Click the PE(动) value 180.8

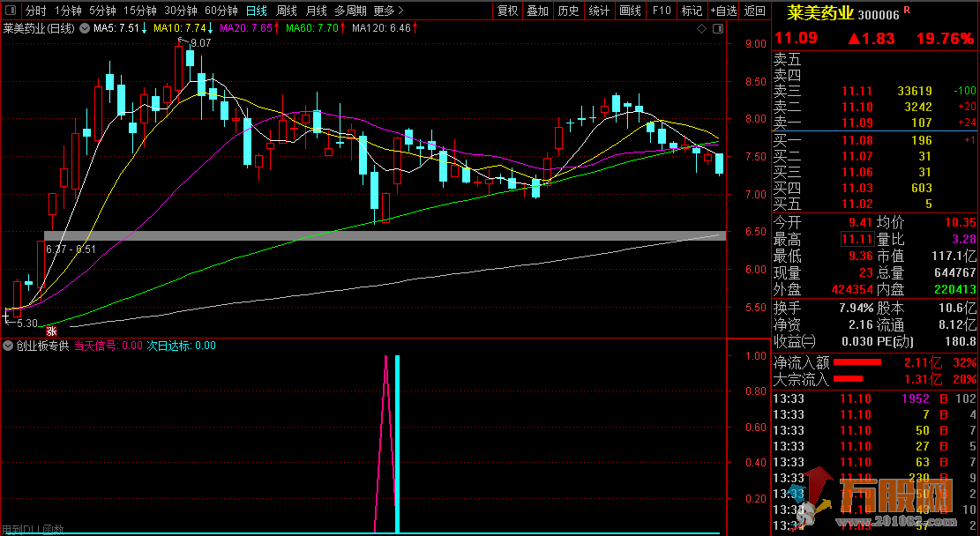[x=961, y=342]
